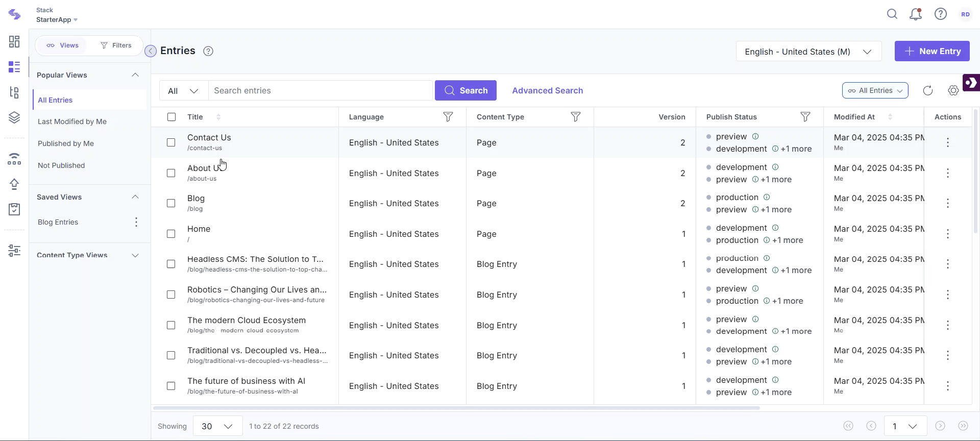This screenshot has height=441, width=980.
Task: Switch to the Filters tab
Action: [x=116, y=45]
